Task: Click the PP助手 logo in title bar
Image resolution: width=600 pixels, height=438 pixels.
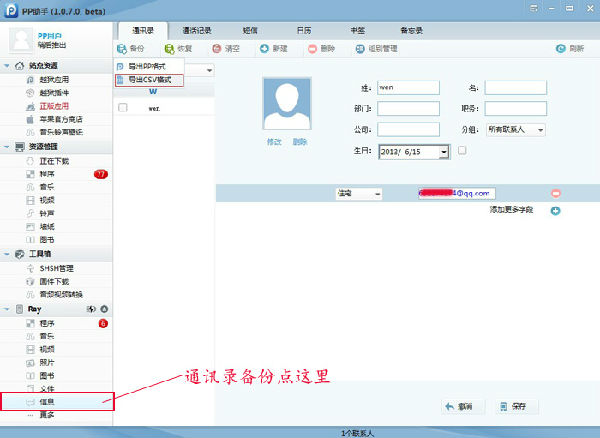Action: (11, 10)
